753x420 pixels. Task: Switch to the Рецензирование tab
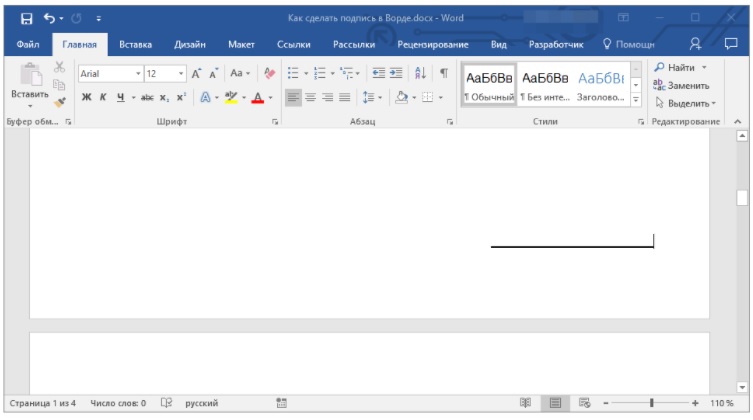432,44
